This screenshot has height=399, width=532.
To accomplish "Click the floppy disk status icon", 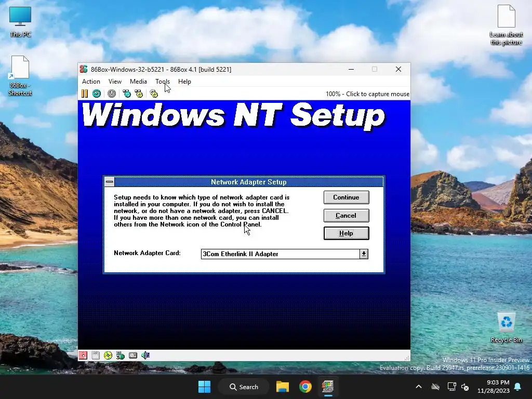I will tap(83, 355).
